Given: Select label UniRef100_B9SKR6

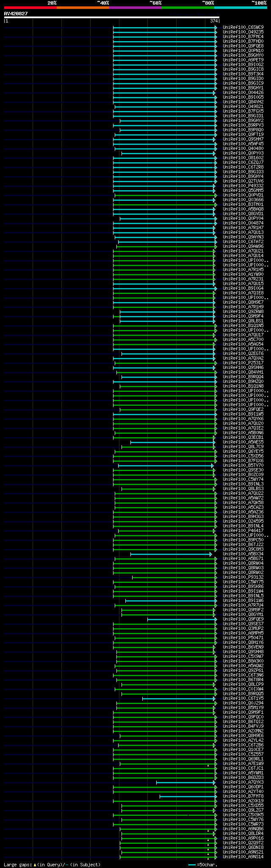Looking at the screenshot, I should pyautogui.click(x=243, y=586).
